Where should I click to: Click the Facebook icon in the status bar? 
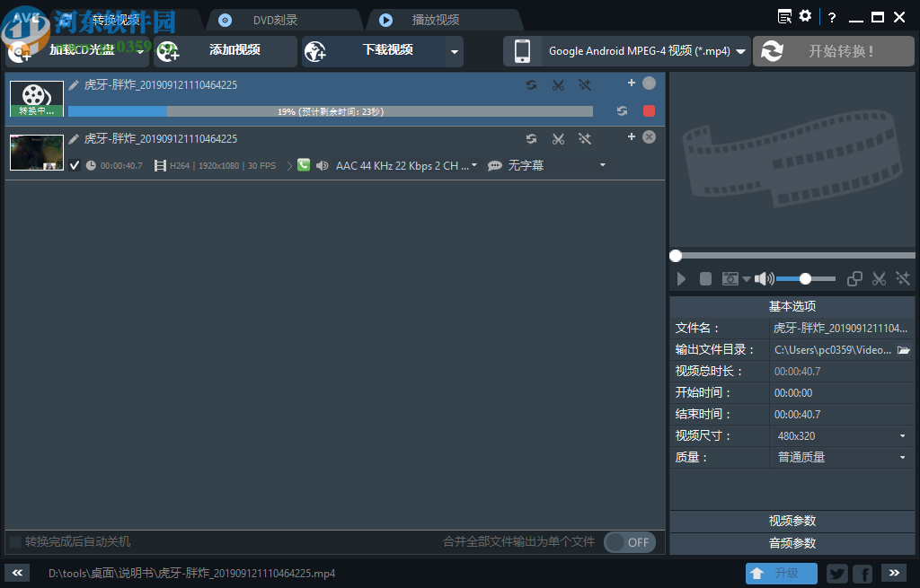(x=862, y=573)
